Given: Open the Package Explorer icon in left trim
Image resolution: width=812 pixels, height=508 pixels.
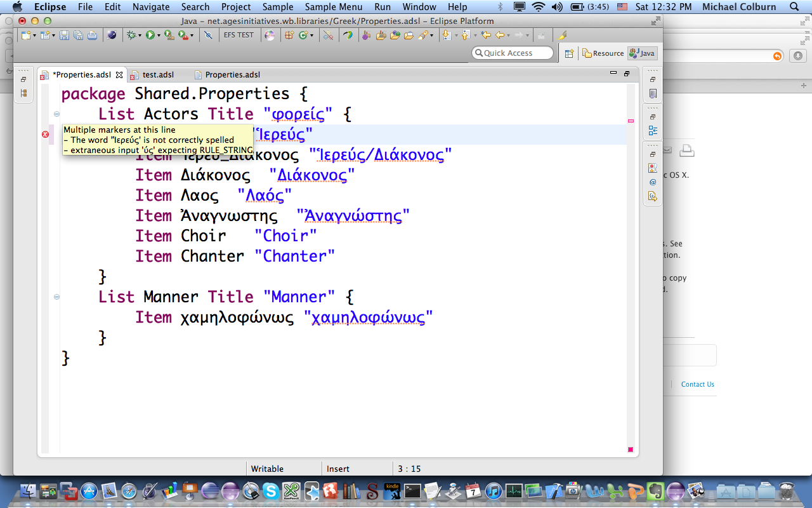Looking at the screenshot, I should click(x=23, y=93).
